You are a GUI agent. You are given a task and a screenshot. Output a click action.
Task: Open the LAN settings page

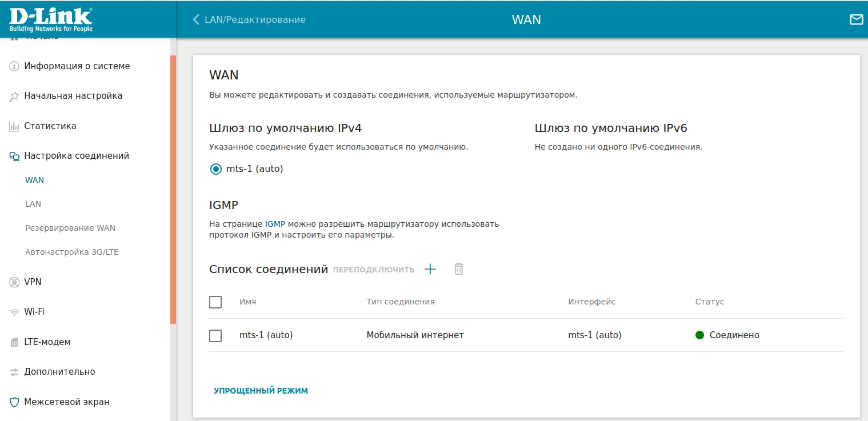33,204
